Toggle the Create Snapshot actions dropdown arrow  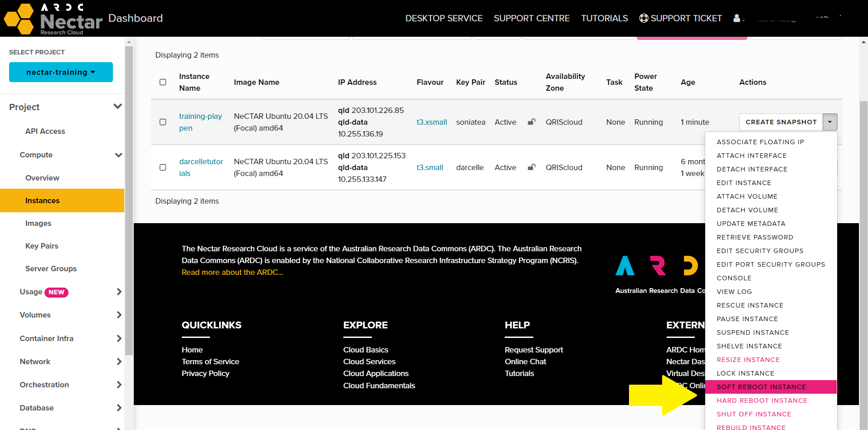830,122
